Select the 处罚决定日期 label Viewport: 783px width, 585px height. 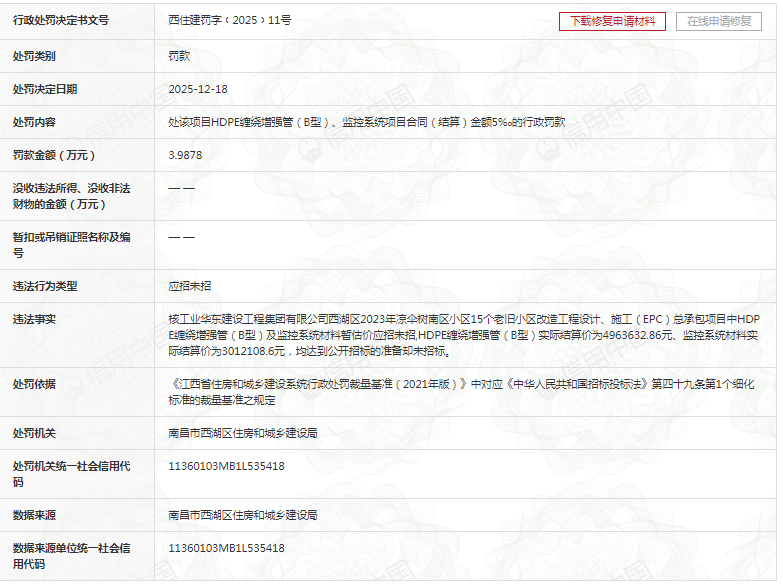pyautogui.click(x=45, y=89)
